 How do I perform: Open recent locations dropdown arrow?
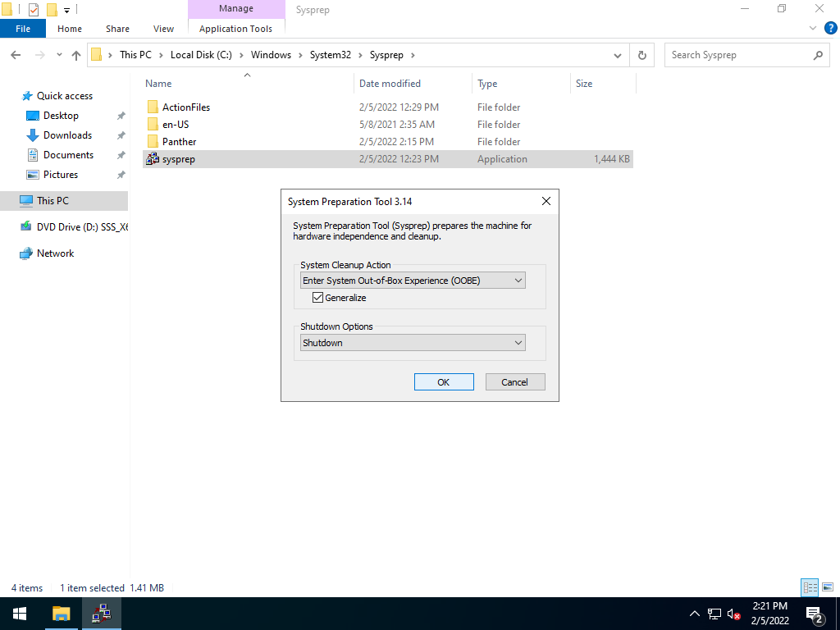click(59, 55)
